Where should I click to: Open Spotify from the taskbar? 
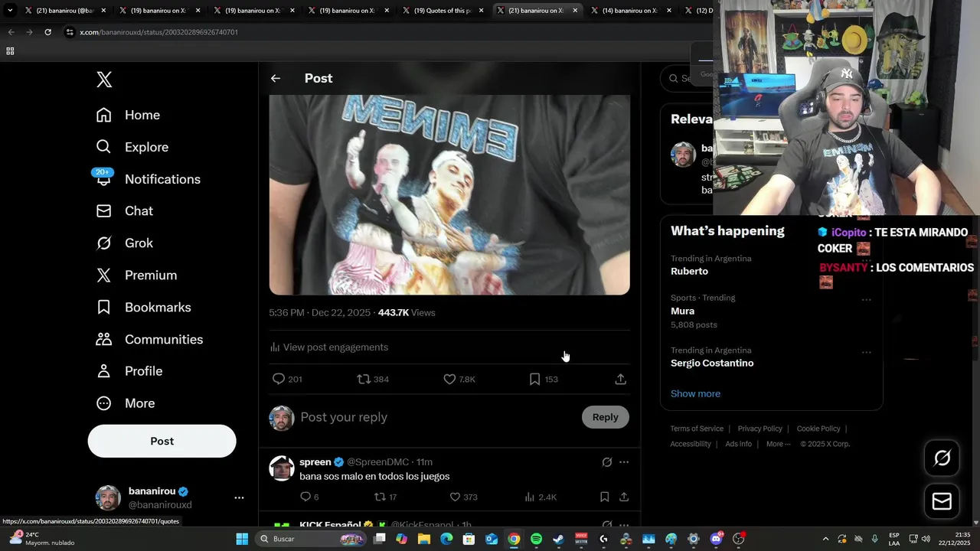coord(536,540)
